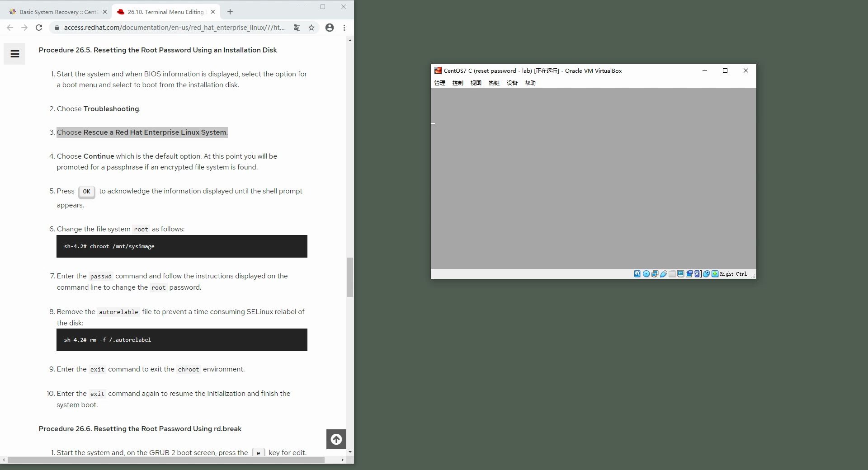
Task: Click the 'autorelable' code word in step 8
Action: tap(118, 312)
